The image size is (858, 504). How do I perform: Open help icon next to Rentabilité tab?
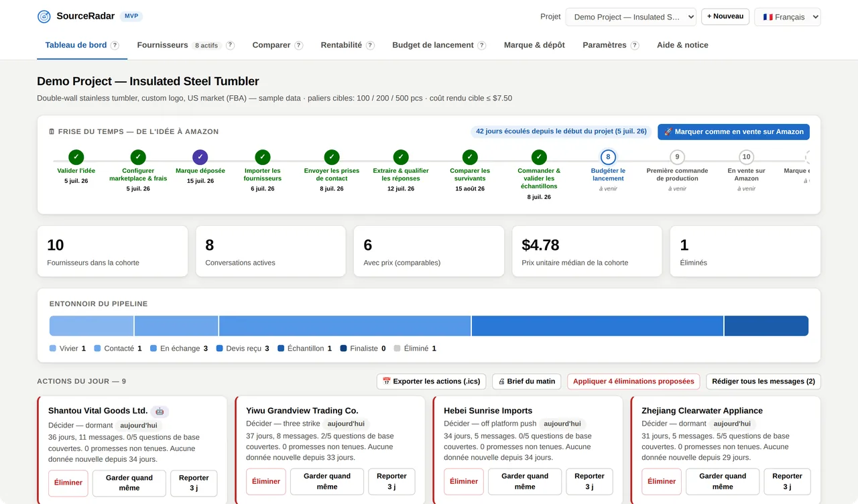[370, 46]
